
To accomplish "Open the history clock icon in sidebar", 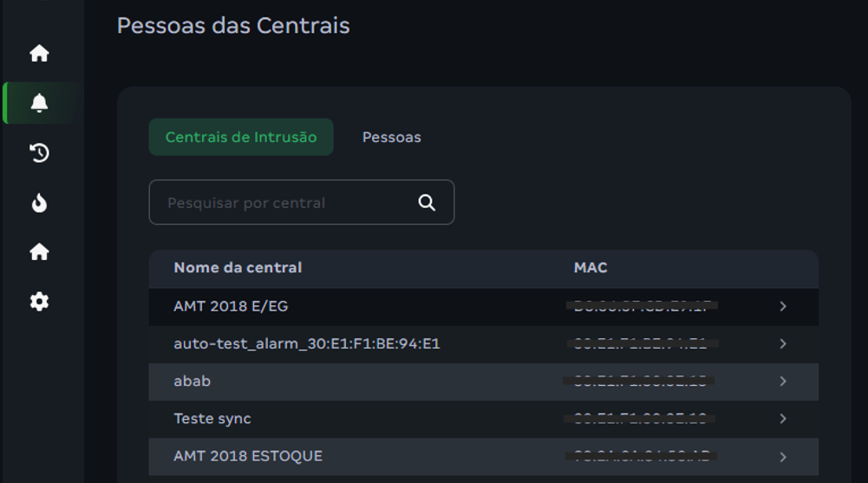I will 39,153.
